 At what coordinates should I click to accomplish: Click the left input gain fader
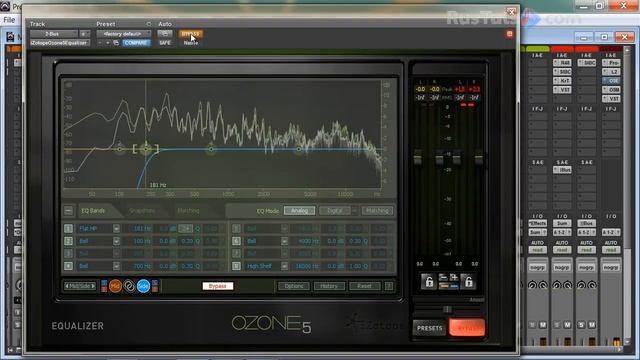418,158
